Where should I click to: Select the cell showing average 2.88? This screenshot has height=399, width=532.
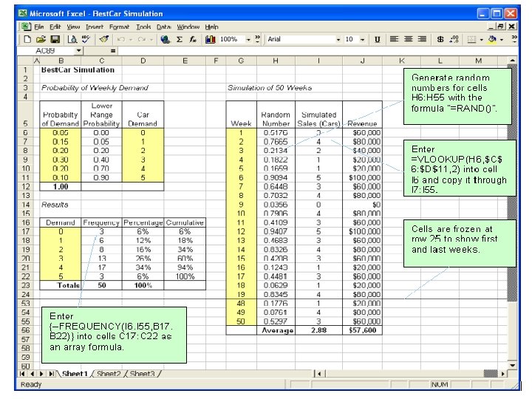[x=319, y=330]
